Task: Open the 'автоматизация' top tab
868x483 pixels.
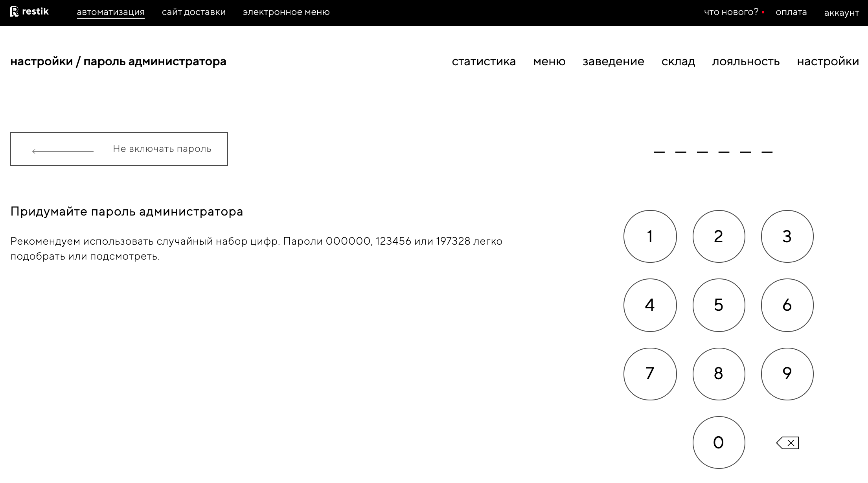Action: (x=110, y=12)
